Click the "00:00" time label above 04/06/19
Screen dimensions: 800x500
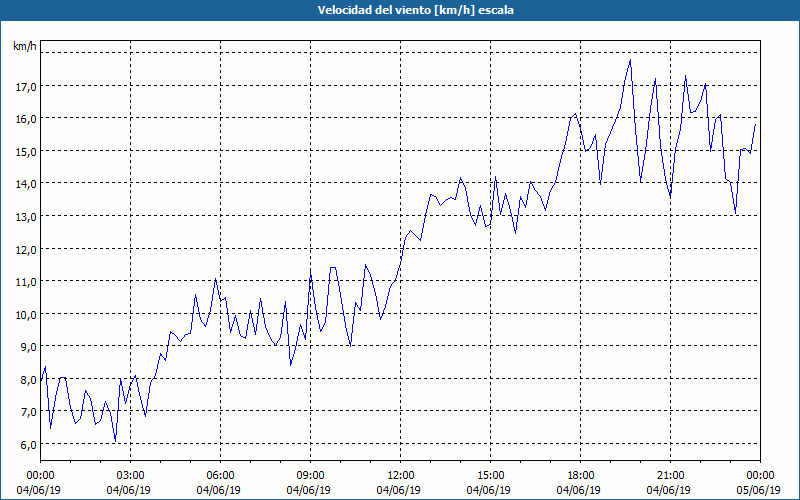click(40, 476)
